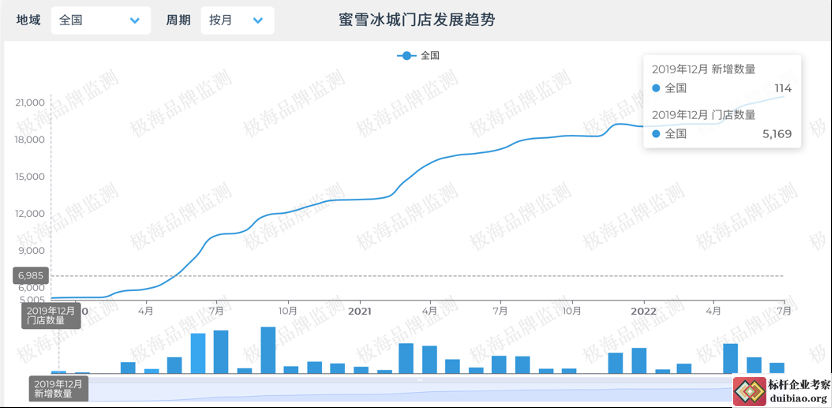Click the 周期 label
The image size is (832, 408).
tap(178, 21)
